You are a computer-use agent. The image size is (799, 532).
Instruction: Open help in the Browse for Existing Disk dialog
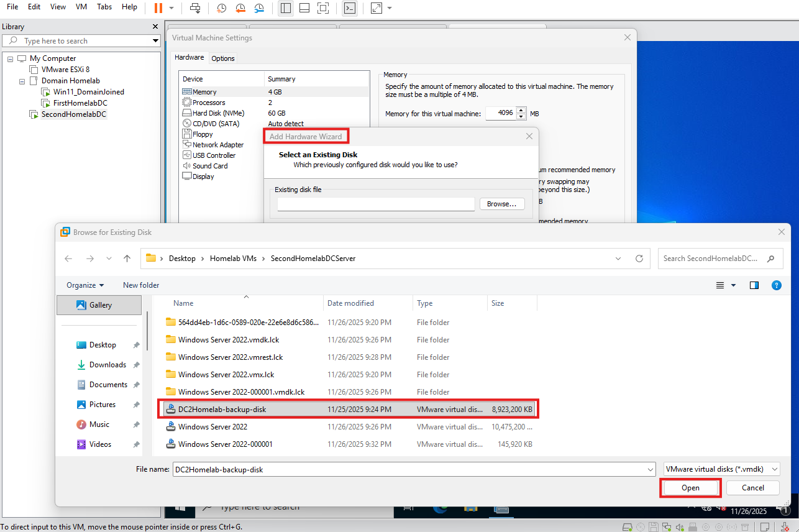click(776, 285)
